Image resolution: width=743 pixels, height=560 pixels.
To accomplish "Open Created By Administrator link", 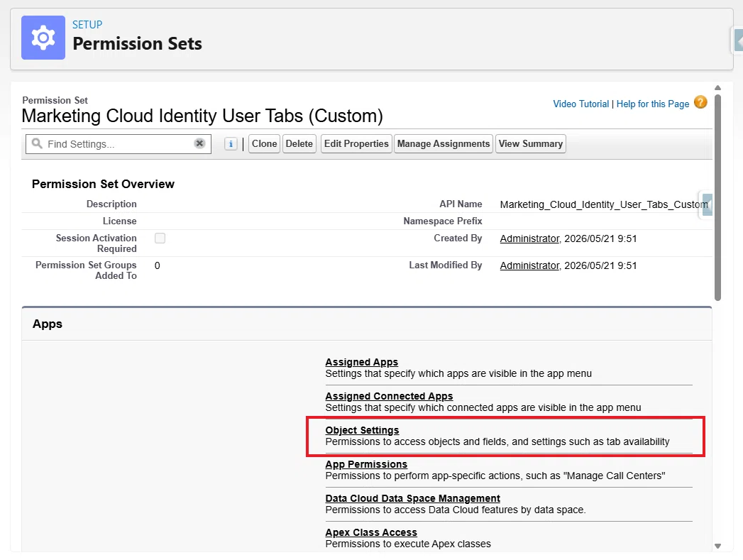I will (529, 238).
